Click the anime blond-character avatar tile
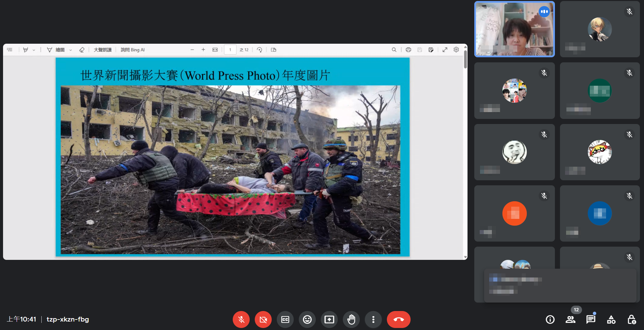This screenshot has height=330, width=644. pos(600,29)
